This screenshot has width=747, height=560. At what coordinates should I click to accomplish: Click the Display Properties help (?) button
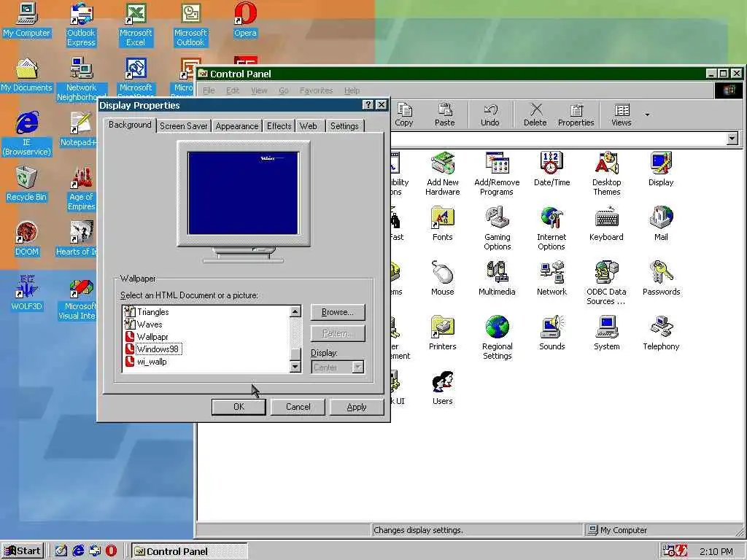(x=368, y=105)
